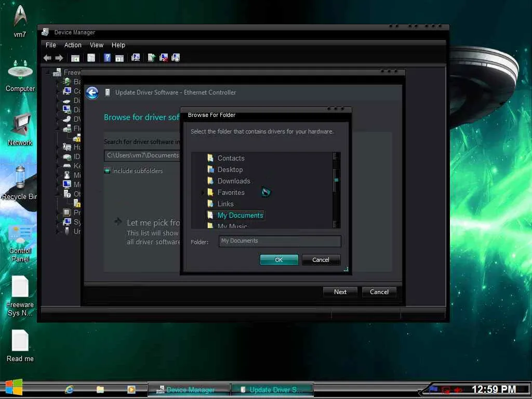Click the driver search path field

142,155
